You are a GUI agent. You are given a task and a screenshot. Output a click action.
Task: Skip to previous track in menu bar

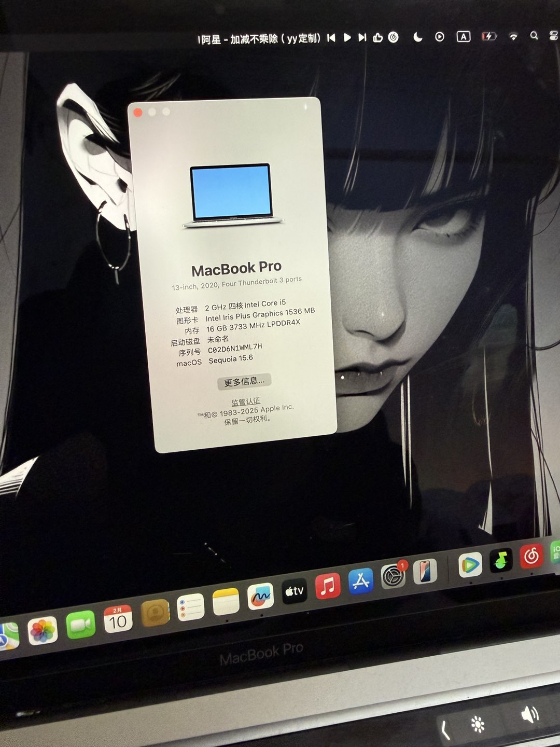[331, 38]
